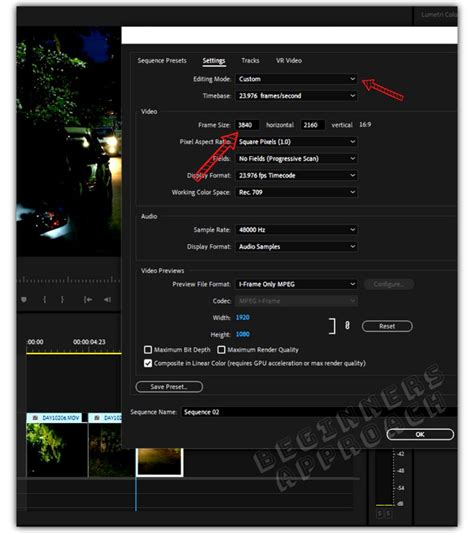Uncheck Composite in Linear Color
The image size is (474, 533).
click(x=148, y=363)
